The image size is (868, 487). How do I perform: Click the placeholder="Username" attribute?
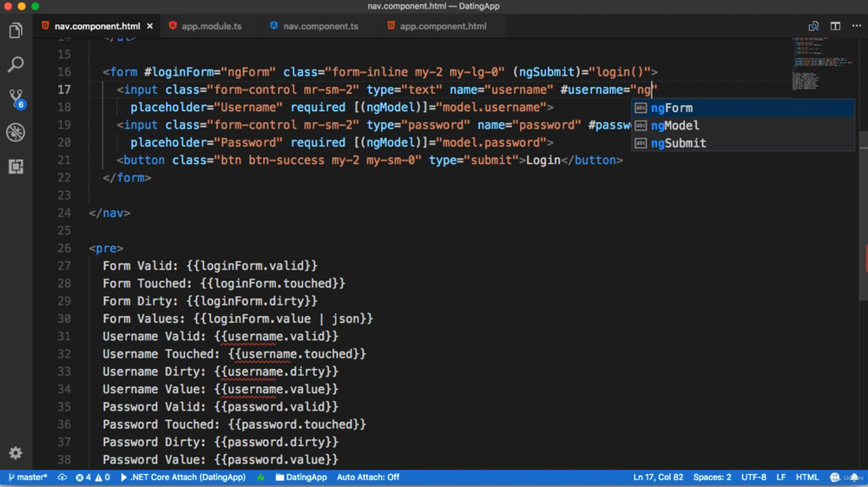click(207, 108)
